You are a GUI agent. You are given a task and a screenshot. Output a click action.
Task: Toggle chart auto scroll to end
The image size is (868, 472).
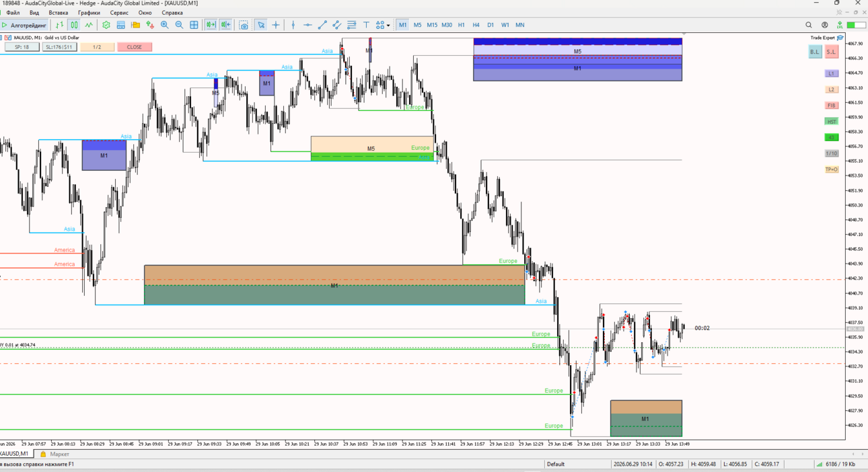pos(211,25)
